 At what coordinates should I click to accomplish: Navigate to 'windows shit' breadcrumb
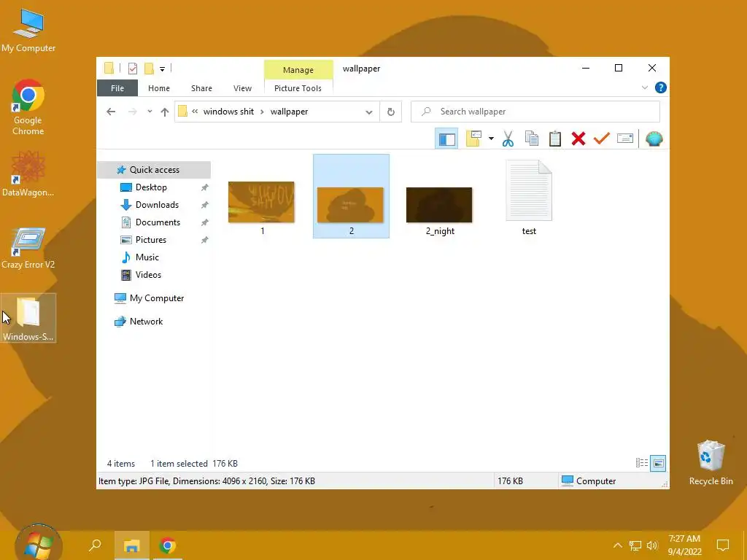point(228,112)
